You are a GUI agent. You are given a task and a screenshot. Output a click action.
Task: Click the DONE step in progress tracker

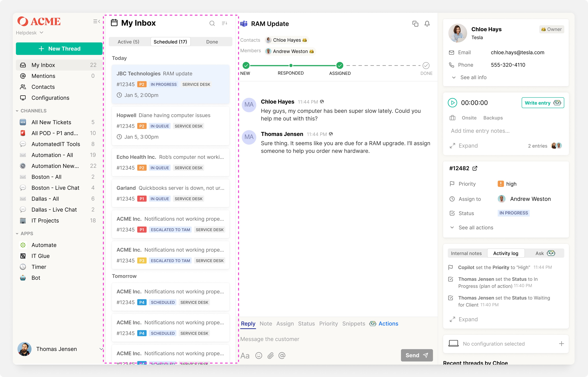pyautogui.click(x=426, y=66)
